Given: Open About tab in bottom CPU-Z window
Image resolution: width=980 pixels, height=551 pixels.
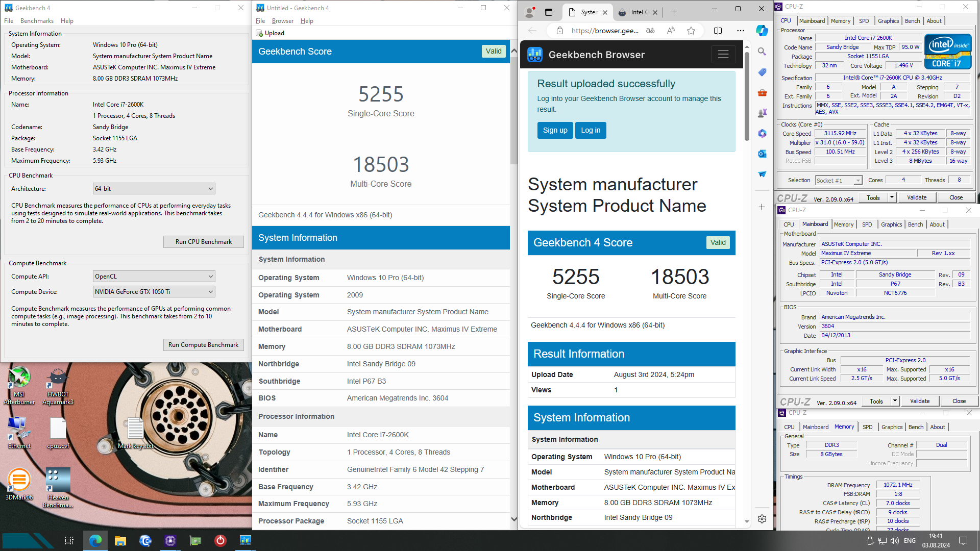Looking at the screenshot, I should tap(938, 427).
